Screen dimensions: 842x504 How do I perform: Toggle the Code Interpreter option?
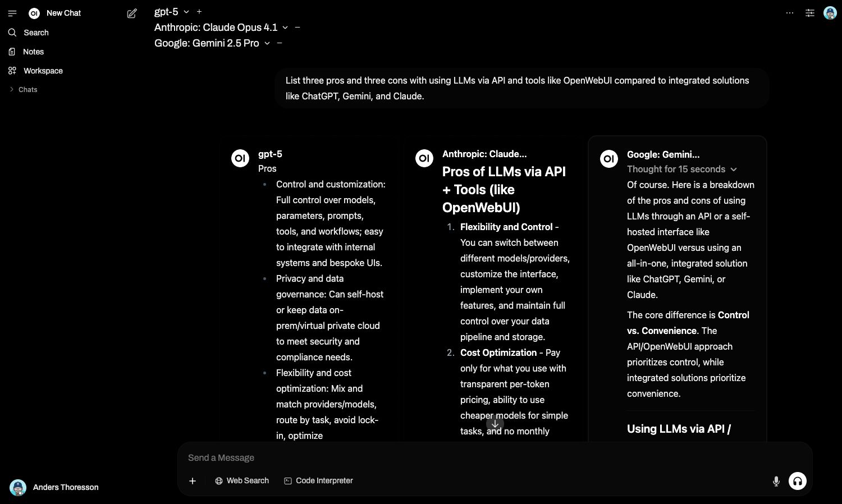coord(318,481)
